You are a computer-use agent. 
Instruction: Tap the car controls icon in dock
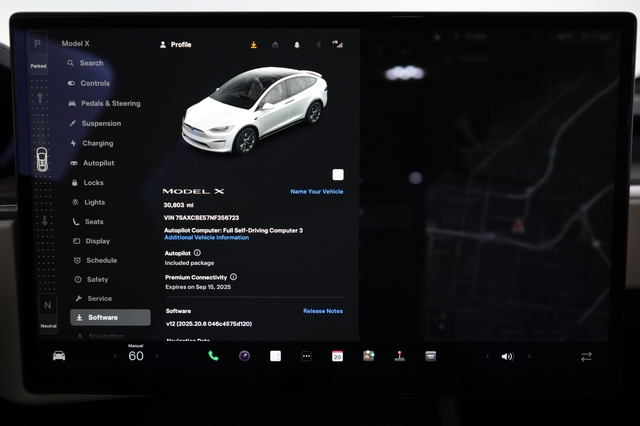pyautogui.click(x=59, y=356)
